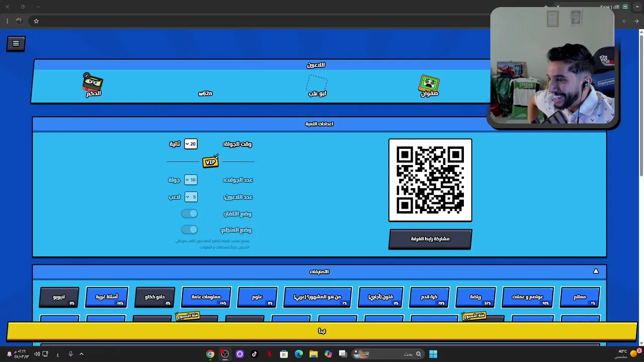Toggle وضع التلفاز TV mode switch
The height and width of the screenshot is (362, 644).
pos(189,214)
